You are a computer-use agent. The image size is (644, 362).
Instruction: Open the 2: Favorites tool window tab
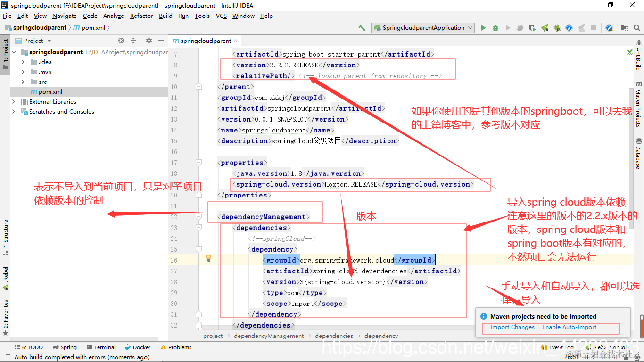click(5, 317)
